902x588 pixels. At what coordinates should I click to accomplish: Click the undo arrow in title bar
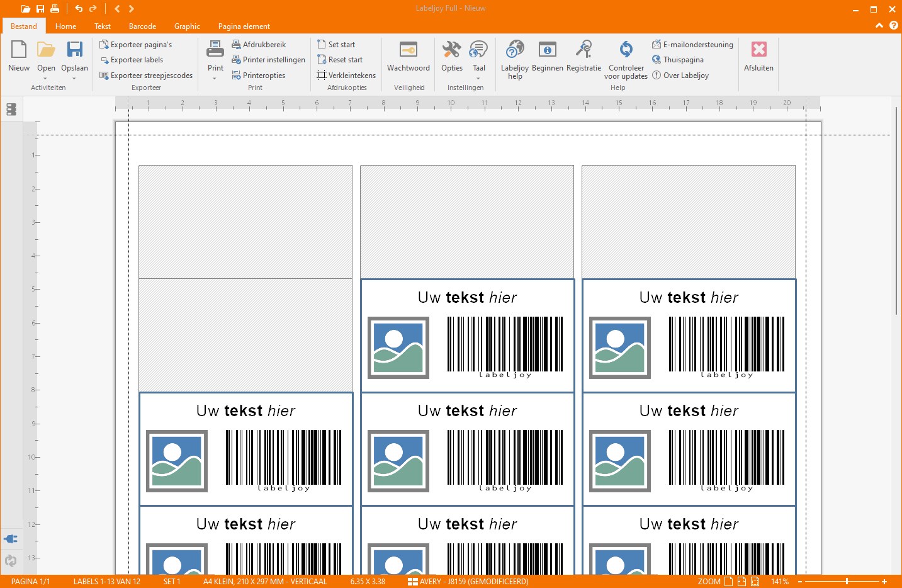[x=79, y=9]
